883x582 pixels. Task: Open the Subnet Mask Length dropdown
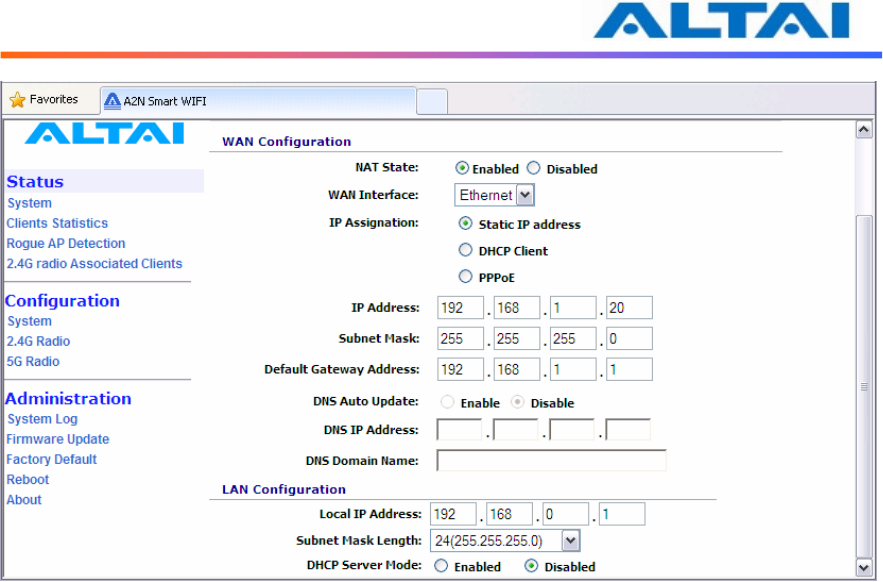tap(505, 540)
